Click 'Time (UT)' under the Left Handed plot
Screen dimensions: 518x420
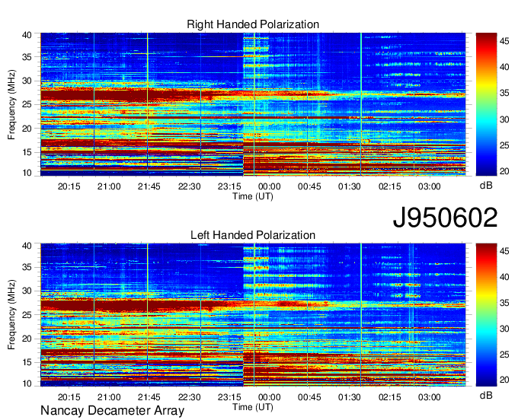click(253, 407)
